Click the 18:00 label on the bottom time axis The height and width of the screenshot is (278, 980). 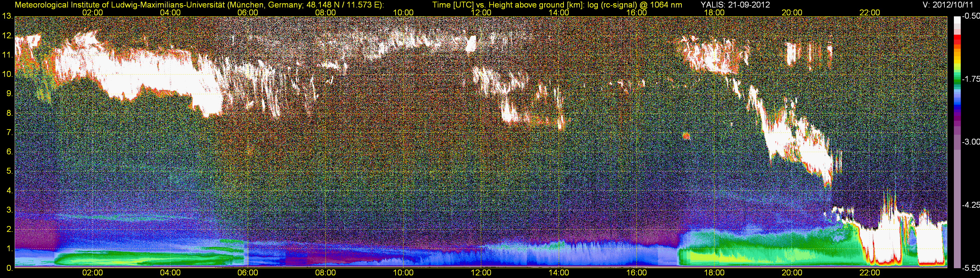(714, 273)
